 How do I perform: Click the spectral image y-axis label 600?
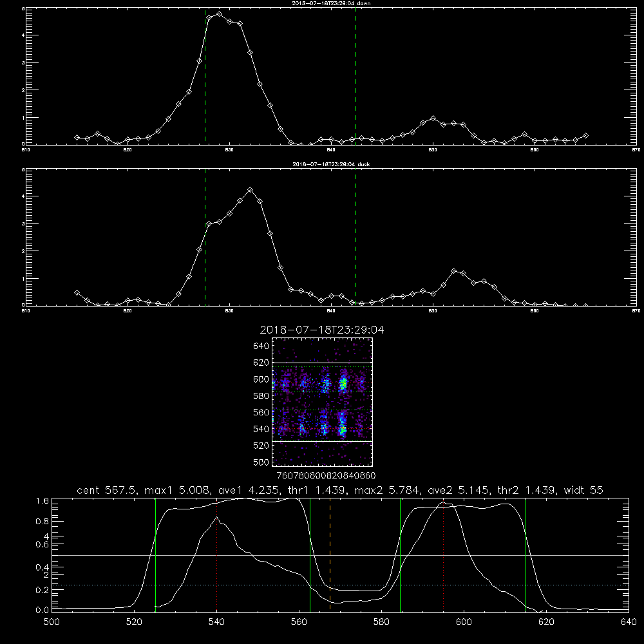pos(261,379)
